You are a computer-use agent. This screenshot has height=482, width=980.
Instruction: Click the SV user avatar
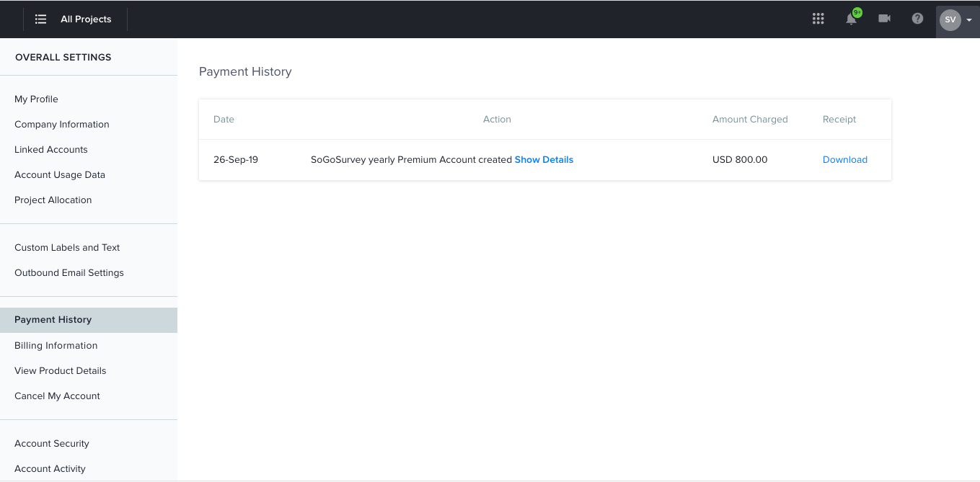coord(950,19)
